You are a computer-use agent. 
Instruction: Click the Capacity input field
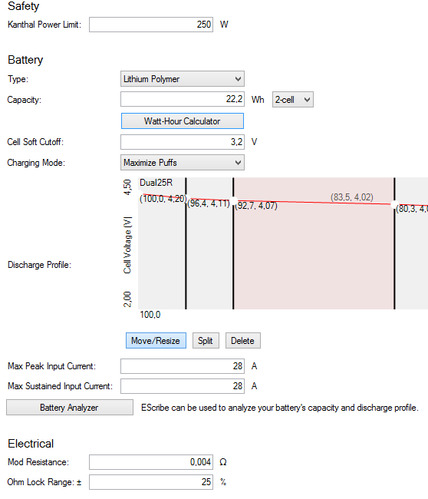pos(182,99)
